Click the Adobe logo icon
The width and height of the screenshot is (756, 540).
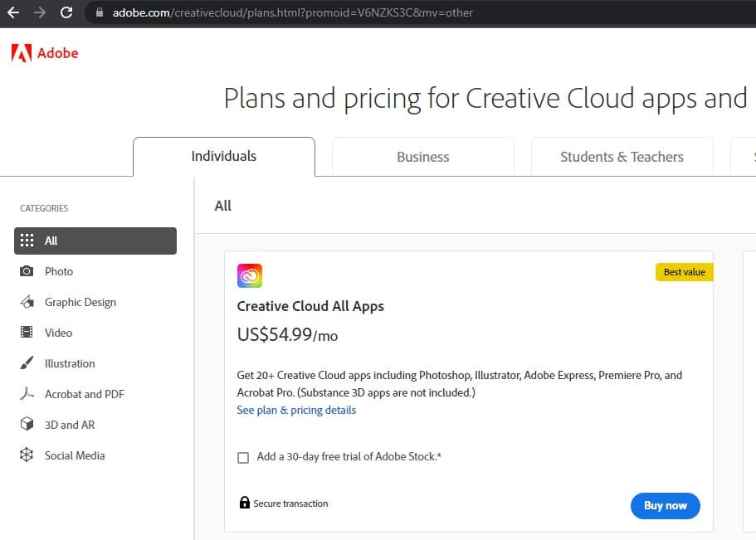pos(21,53)
